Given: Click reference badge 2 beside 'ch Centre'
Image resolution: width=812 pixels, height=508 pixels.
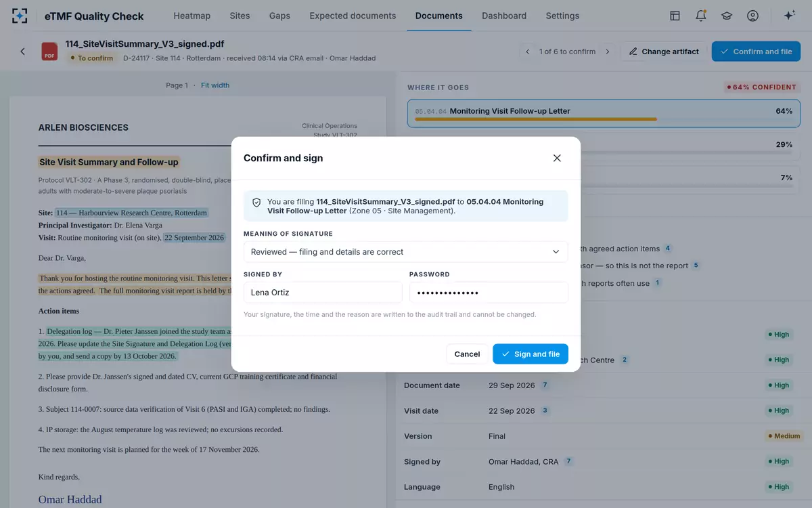Looking at the screenshot, I should point(625,360).
